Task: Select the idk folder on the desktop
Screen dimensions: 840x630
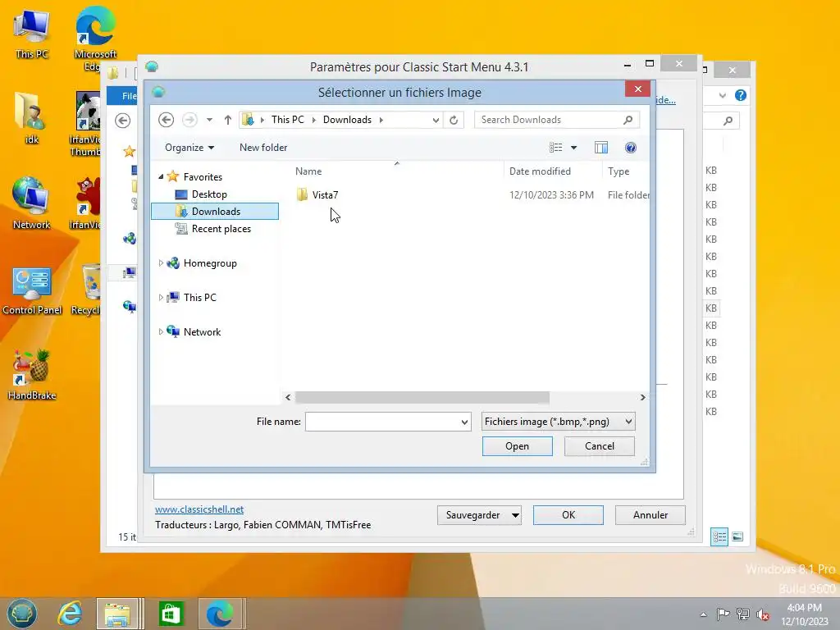Action: [30, 118]
